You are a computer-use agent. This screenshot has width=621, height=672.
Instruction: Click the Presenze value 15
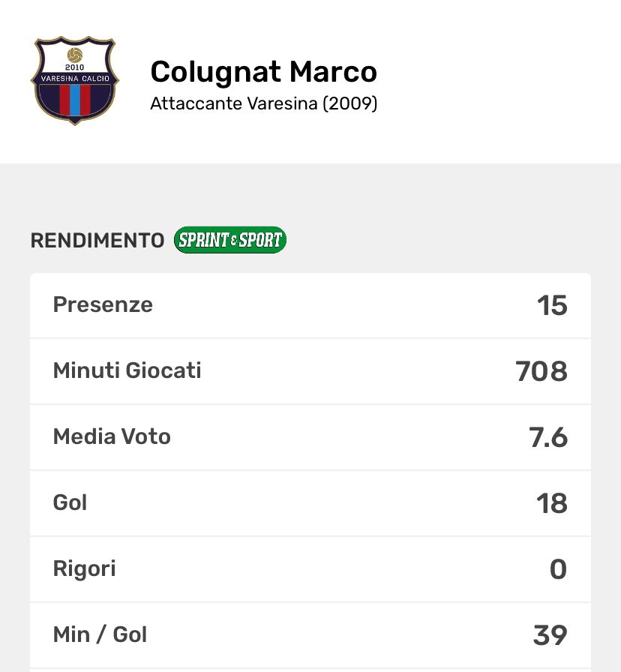pyautogui.click(x=552, y=306)
